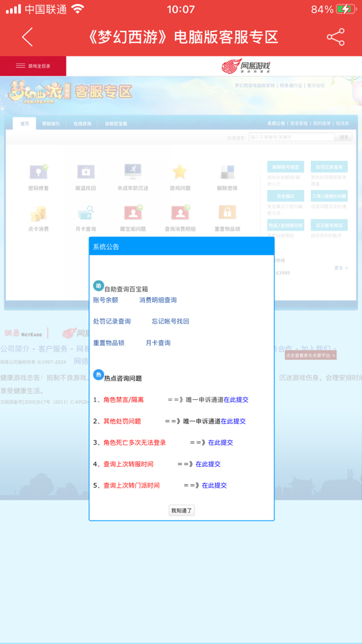Open 官方论坛 link

316,85
